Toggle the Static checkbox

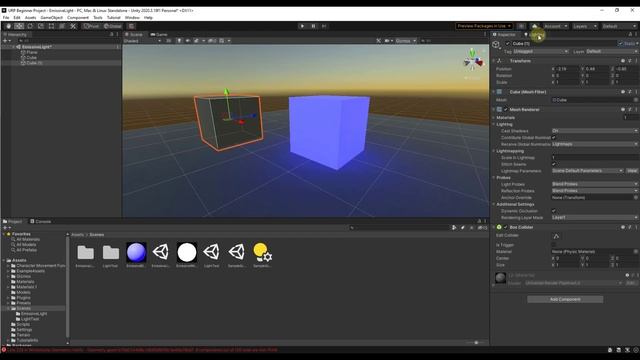[620, 44]
